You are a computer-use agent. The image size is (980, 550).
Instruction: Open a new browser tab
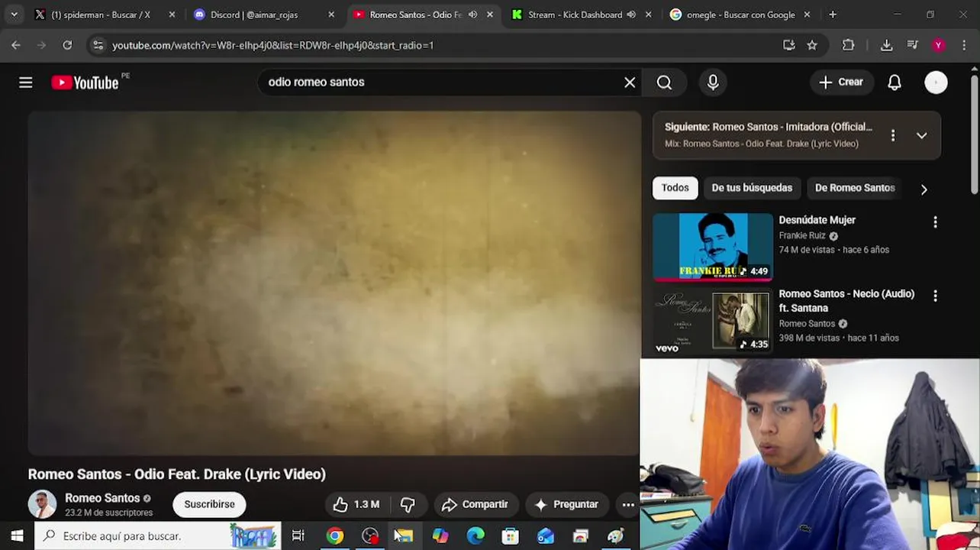click(x=833, y=15)
